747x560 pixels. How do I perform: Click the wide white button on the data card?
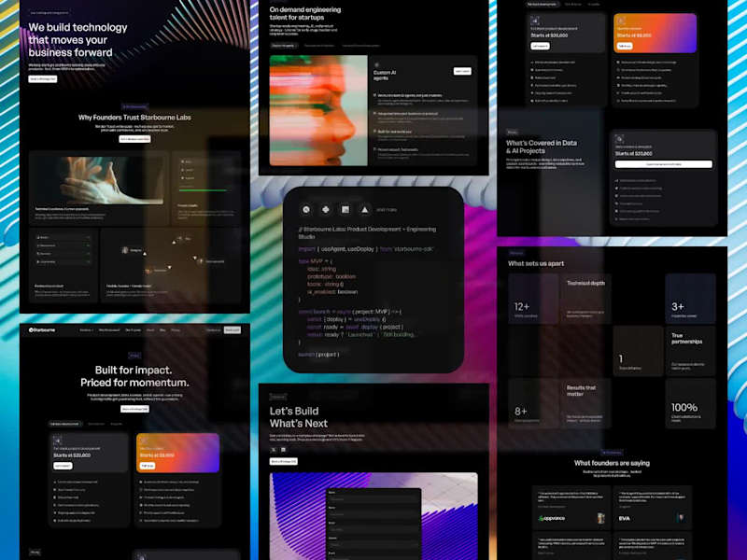pyautogui.click(x=664, y=164)
